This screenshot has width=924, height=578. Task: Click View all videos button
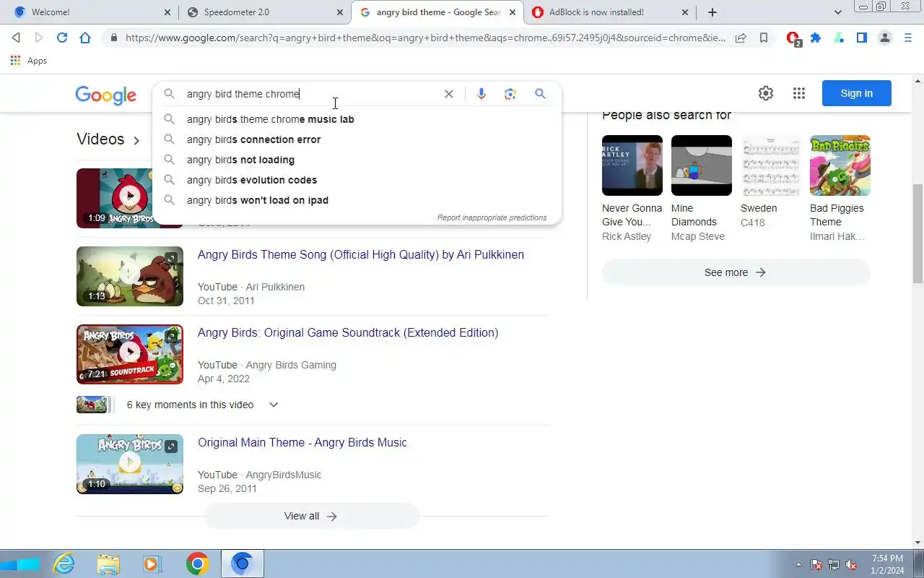click(311, 516)
